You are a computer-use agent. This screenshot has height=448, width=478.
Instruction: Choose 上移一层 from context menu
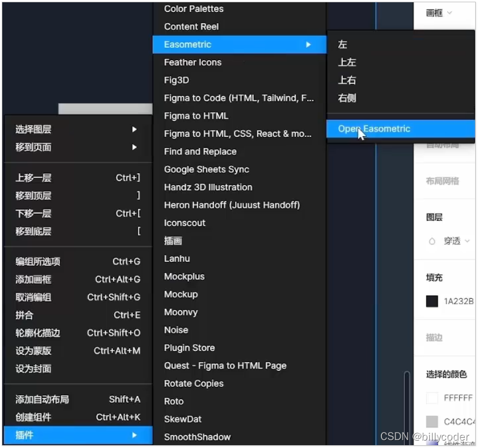point(78,178)
